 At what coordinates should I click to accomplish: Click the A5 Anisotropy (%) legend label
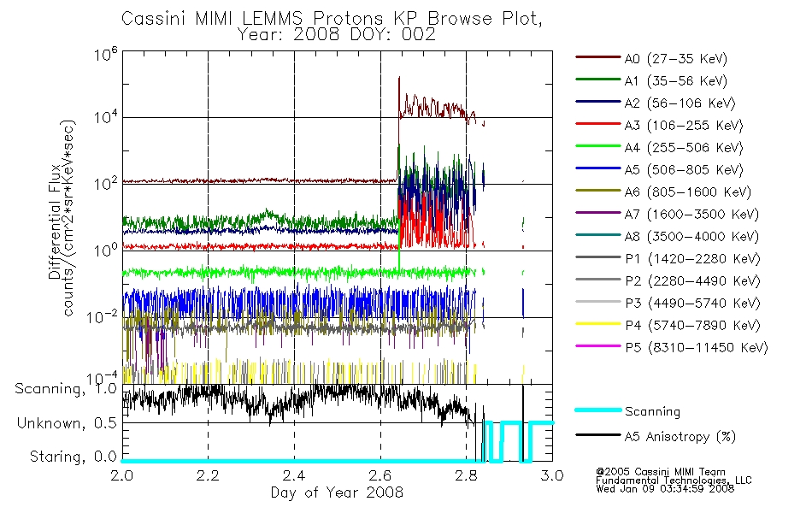click(680, 437)
